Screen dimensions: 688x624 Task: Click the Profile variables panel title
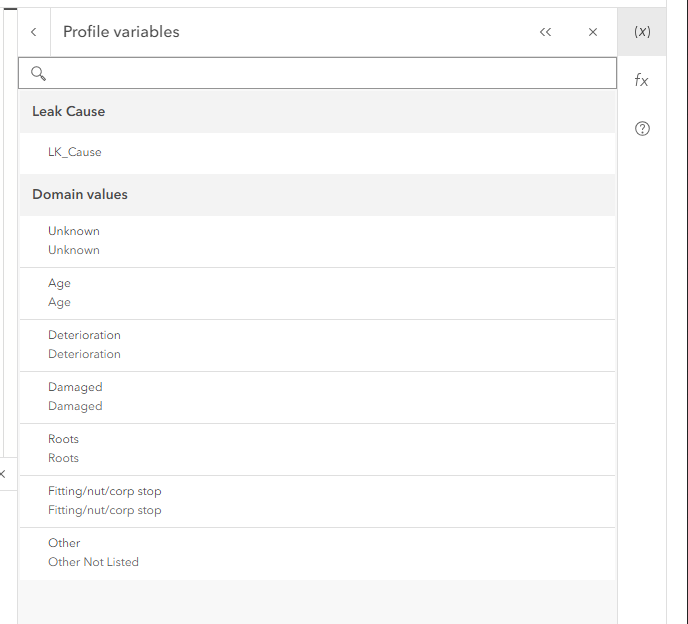(121, 32)
